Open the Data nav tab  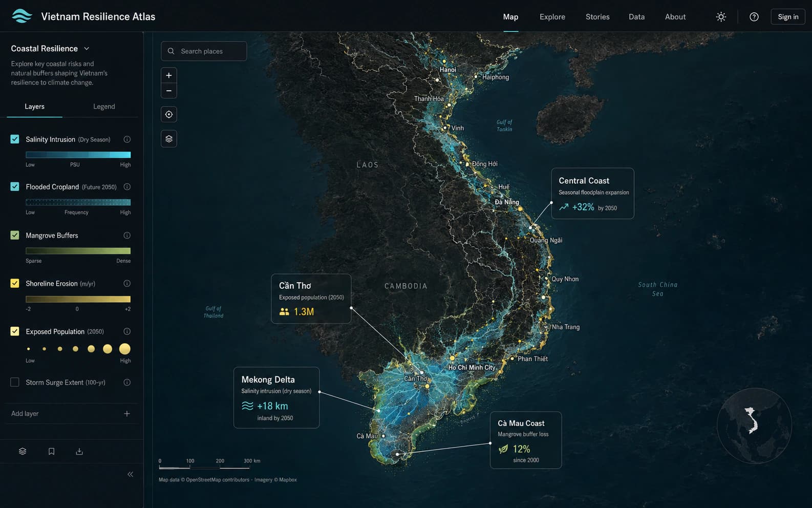(636, 17)
